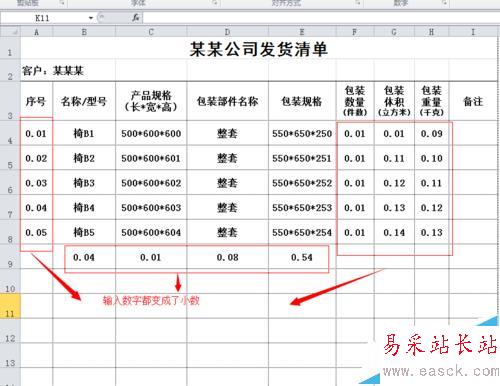Select row 4 header
Viewport: 500px width, 386px height.
(10, 133)
